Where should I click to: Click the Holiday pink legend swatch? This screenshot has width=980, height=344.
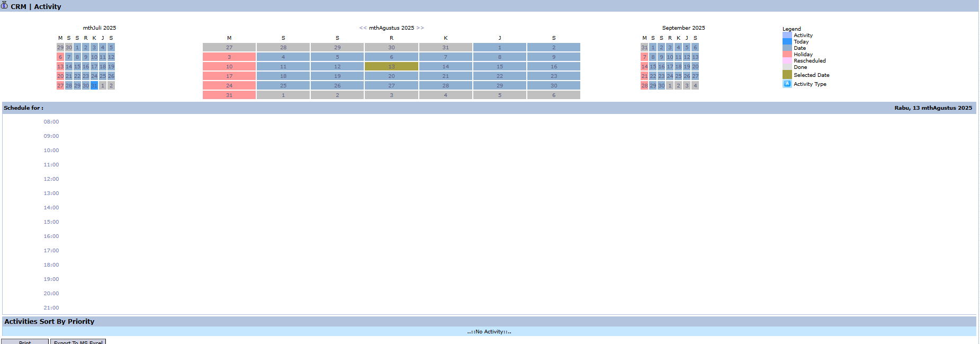click(787, 54)
